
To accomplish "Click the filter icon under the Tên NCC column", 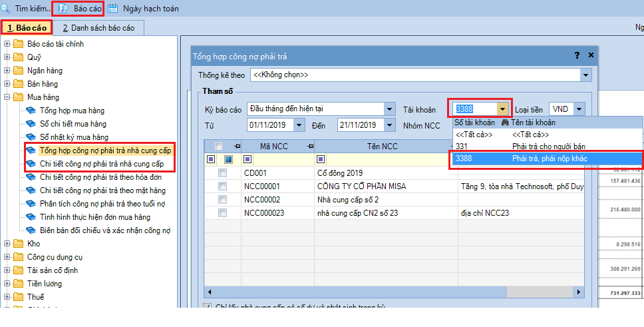I will click(x=321, y=159).
